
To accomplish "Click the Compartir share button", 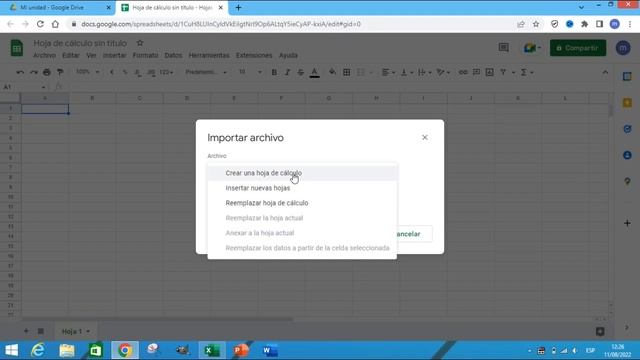I will pyautogui.click(x=578, y=48).
